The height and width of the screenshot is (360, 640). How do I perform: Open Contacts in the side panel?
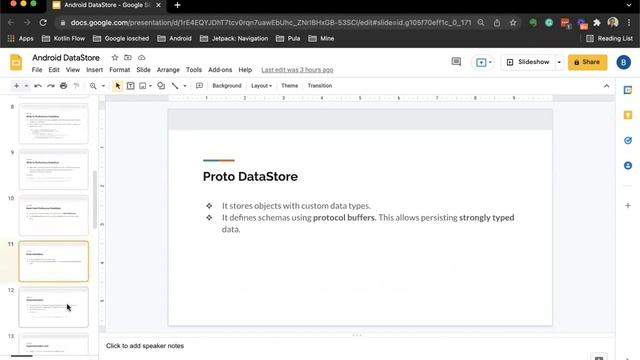(x=628, y=165)
